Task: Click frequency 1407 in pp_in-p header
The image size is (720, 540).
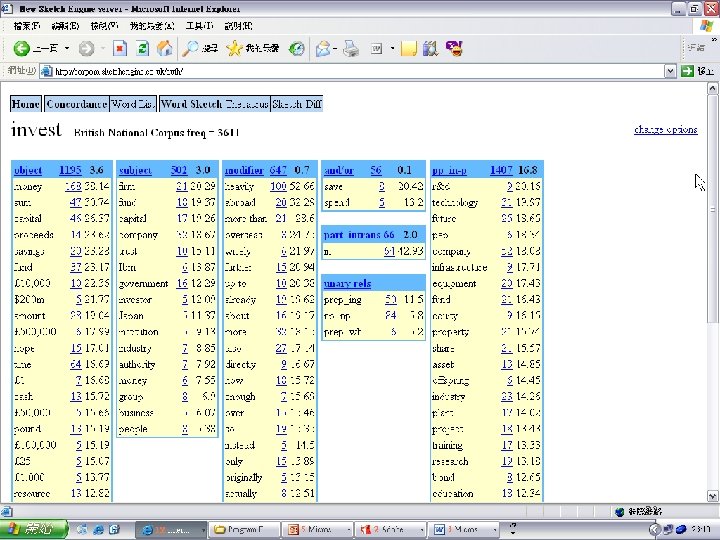Action: (x=501, y=170)
